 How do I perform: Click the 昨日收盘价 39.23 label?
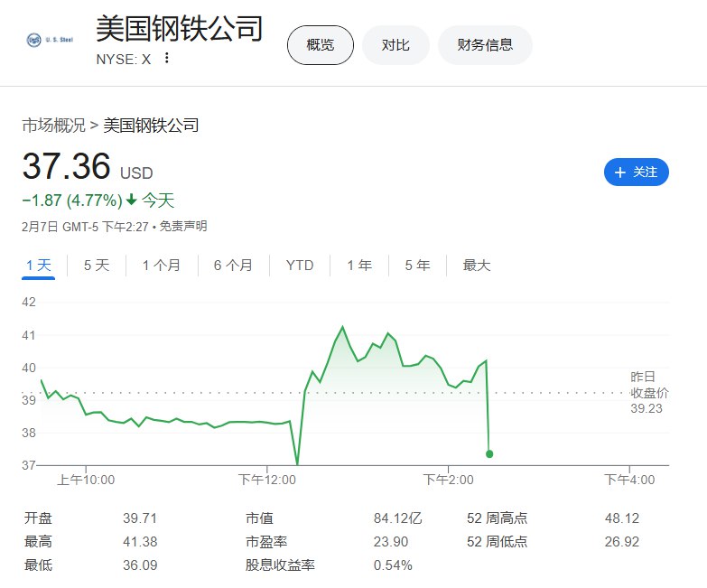649,392
